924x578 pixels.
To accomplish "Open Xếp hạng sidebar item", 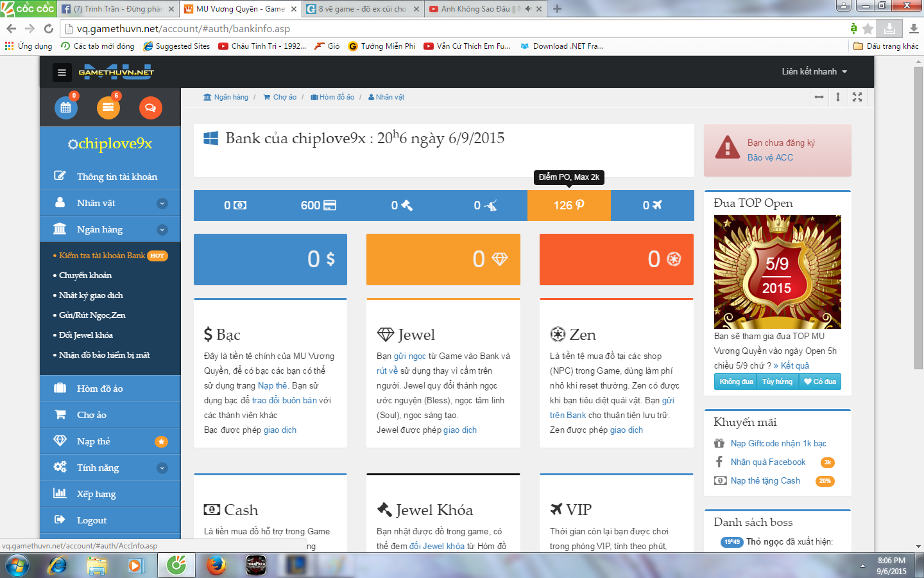I will 110,494.
